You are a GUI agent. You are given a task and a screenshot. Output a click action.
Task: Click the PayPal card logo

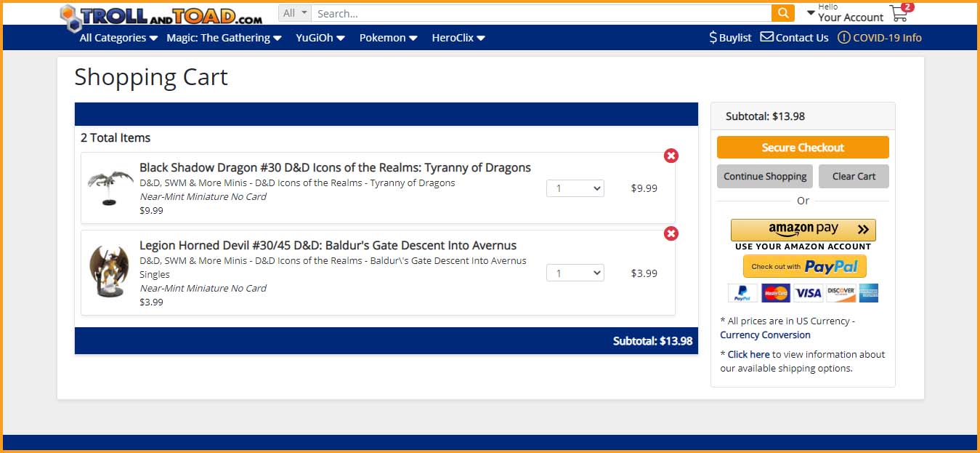coord(742,293)
